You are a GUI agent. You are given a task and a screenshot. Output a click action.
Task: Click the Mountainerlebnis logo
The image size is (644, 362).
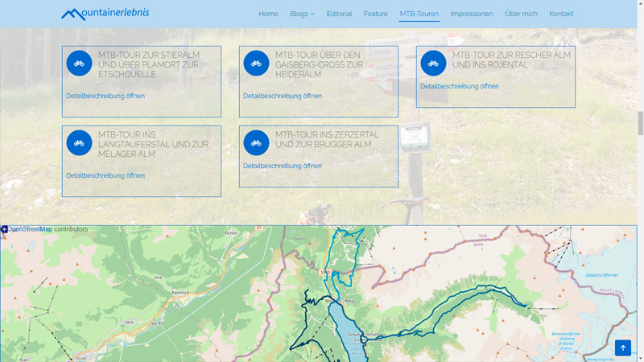point(105,14)
